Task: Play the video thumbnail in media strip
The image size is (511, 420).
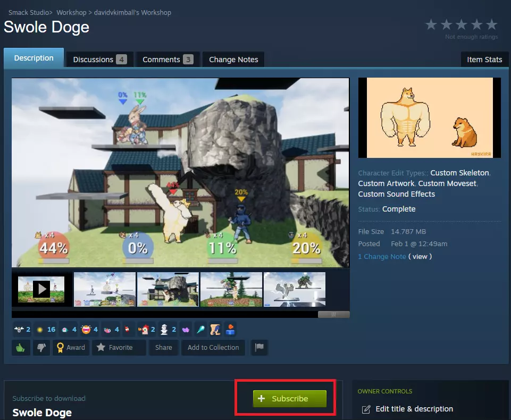Action: tap(41, 289)
